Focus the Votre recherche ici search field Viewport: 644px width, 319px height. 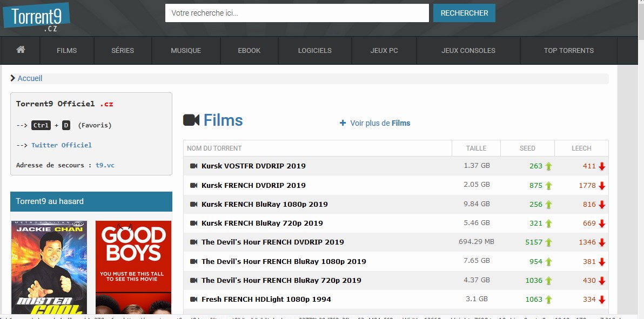pos(297,13)
